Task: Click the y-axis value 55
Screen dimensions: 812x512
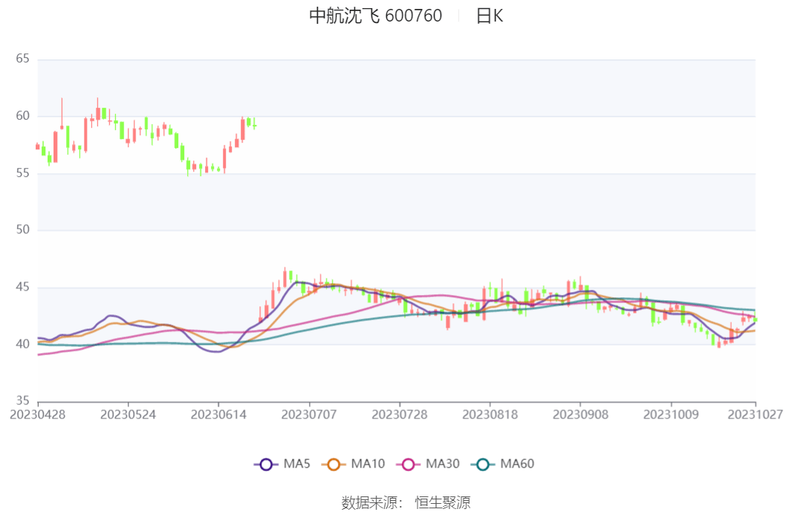Action: point(23,173)
